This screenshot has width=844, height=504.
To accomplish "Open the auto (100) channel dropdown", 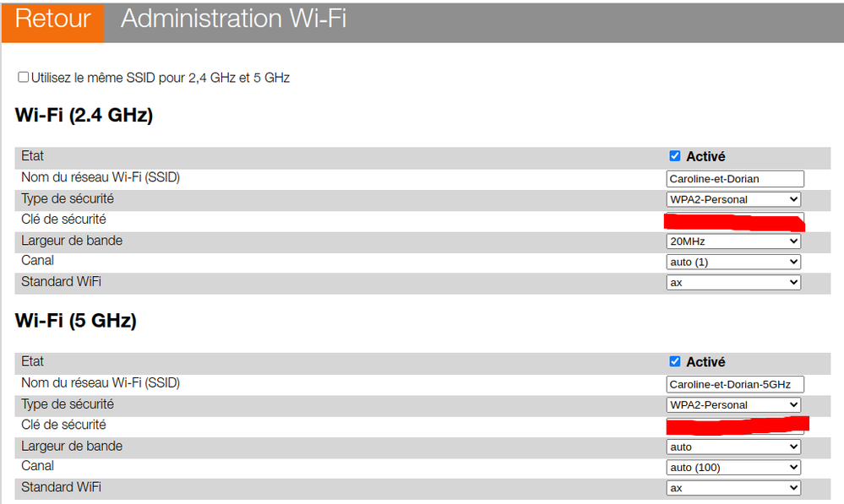I will click(732, 467).
